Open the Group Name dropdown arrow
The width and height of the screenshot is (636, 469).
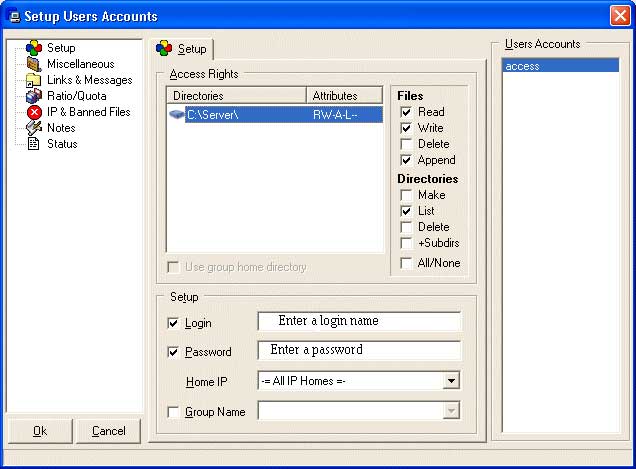tap(451, 411)
